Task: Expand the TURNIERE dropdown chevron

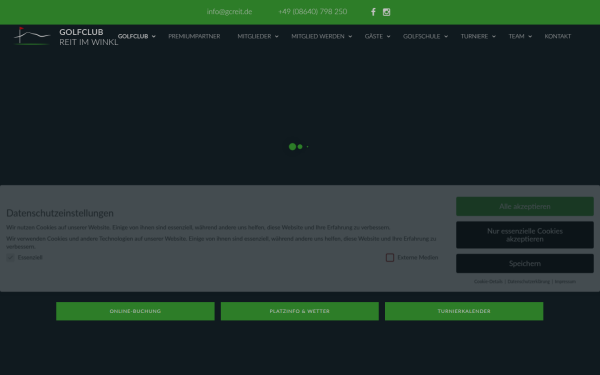Action: tap(494, 36)
